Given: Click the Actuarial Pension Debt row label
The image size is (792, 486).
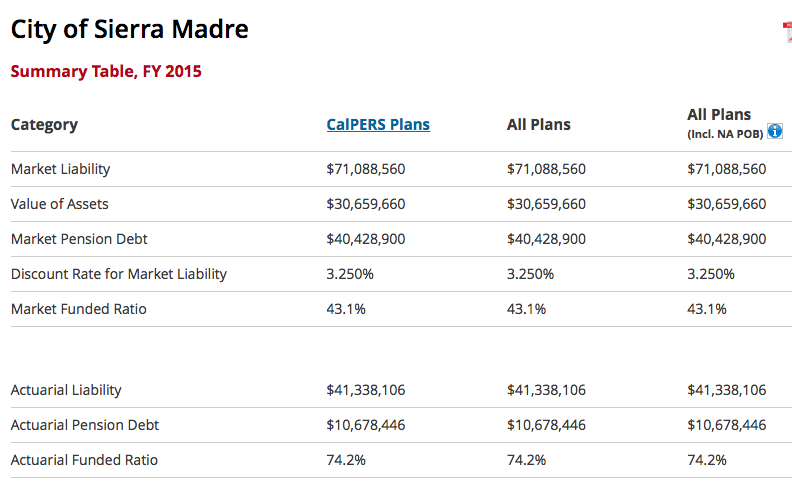Looking at the screenshot, I should [x=85, y=425].
